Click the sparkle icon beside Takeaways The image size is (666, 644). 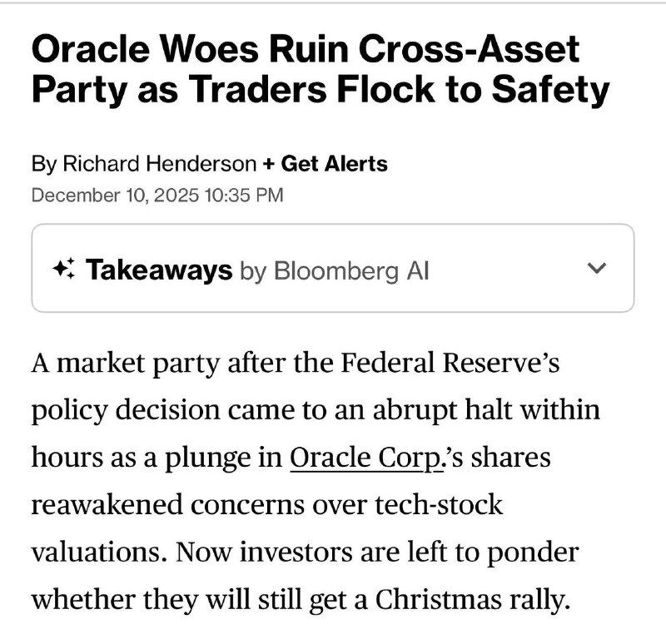click(64, 269)
